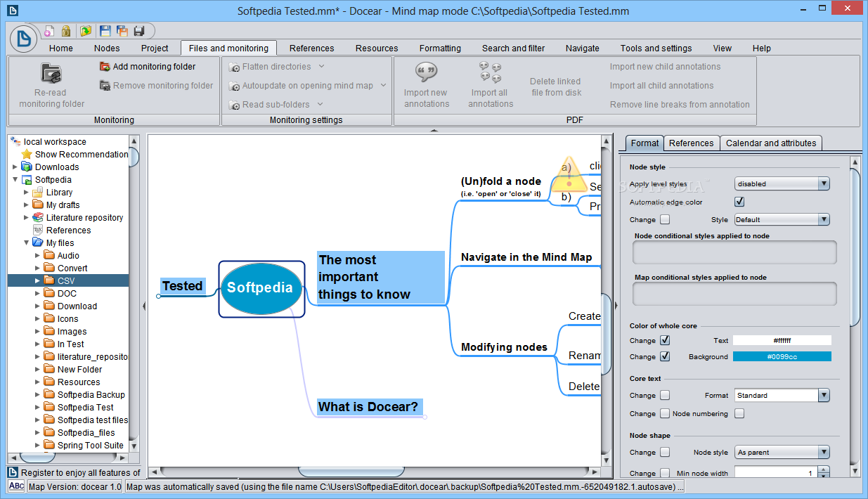The width and height of the screenshot is (868, 499).
Task: Click Remove monitoring folder icon
Action: (x=105, y=86)
